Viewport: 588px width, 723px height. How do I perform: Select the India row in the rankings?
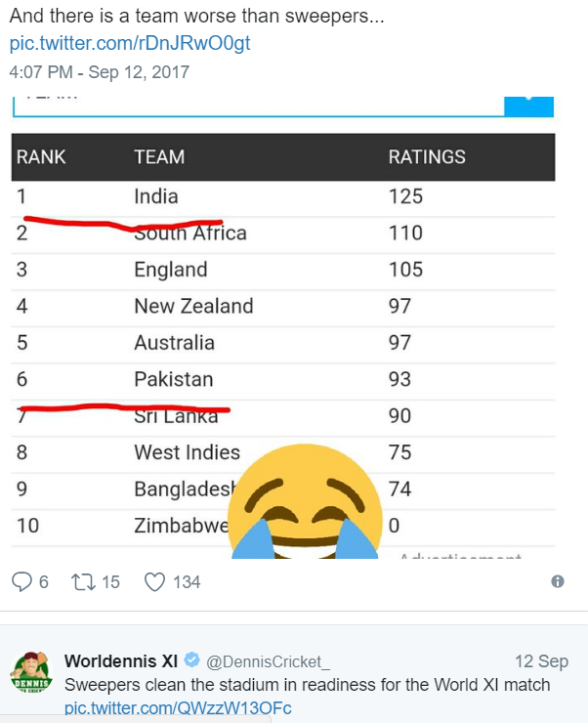tap(156, 196)
